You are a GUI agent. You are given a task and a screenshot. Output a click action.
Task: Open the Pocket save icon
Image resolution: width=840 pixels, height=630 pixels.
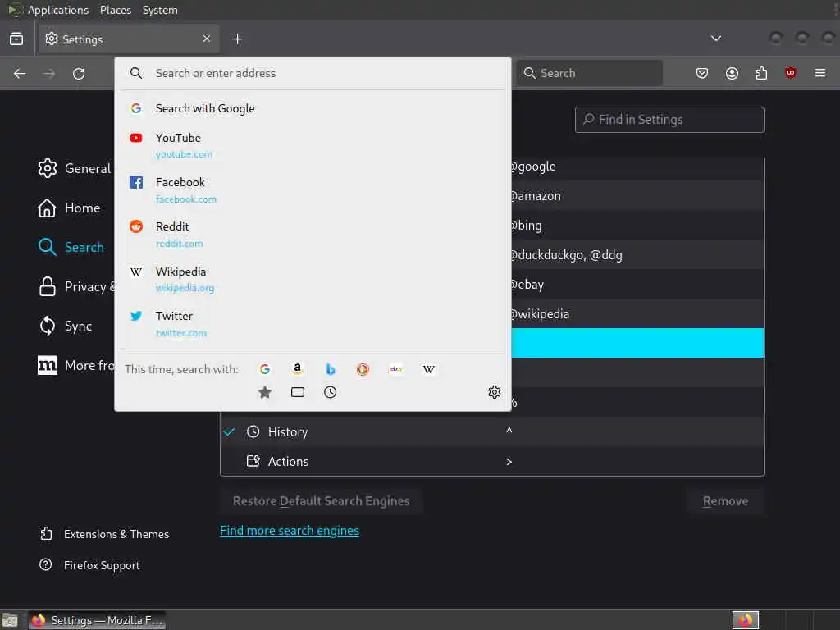[x=702, y=73]
